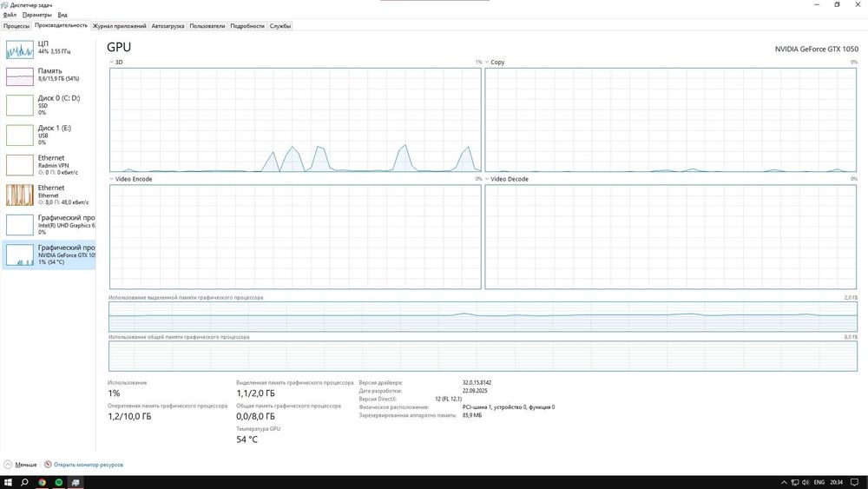Switch to the Пользователи tab
Image resolution: width=868 pixels, height=489 pixels.
[207, 26]
